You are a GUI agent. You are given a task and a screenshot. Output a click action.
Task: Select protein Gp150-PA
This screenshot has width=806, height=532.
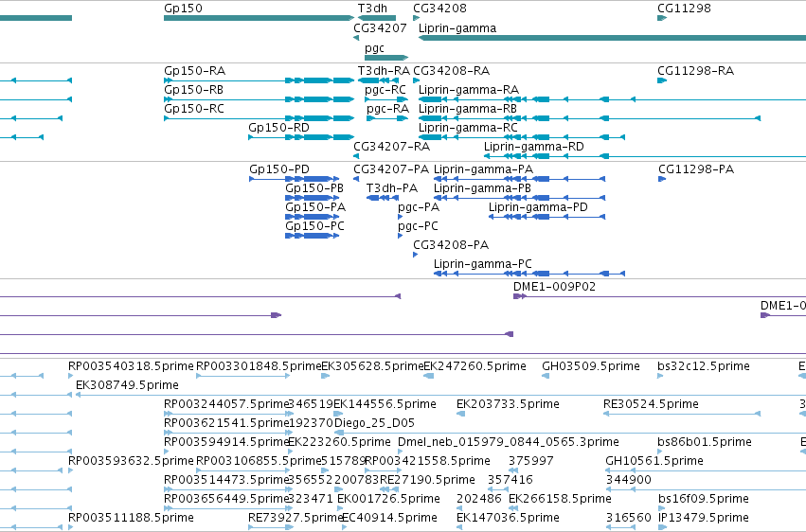(312, 217)
